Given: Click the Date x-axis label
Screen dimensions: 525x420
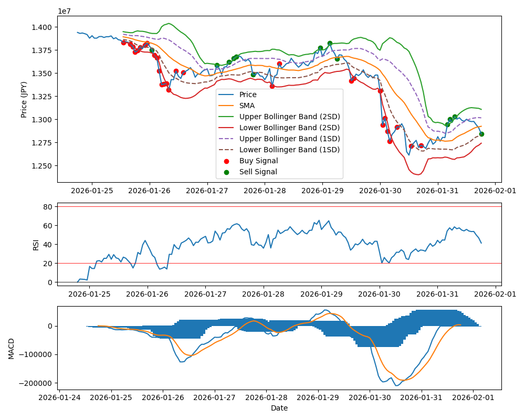Looking at the screenshot, I should point(279,408).
